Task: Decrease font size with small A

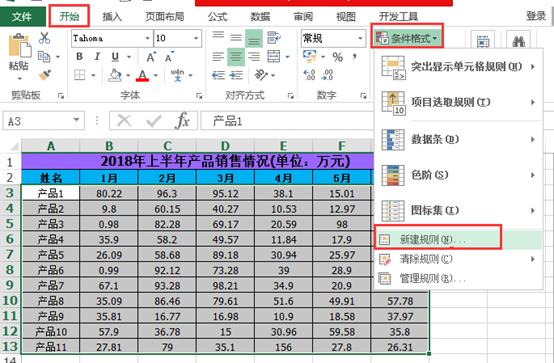Action: click(169, 57)
